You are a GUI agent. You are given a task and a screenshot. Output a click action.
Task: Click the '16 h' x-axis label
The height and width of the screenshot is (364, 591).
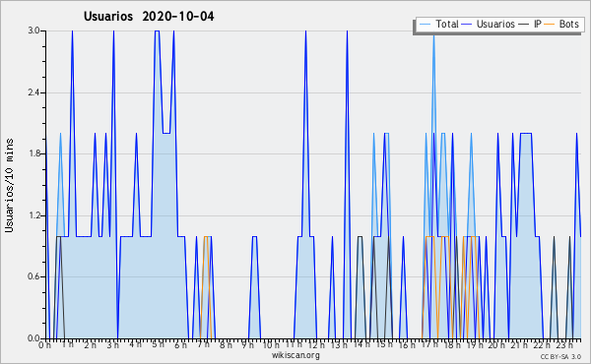407,345
